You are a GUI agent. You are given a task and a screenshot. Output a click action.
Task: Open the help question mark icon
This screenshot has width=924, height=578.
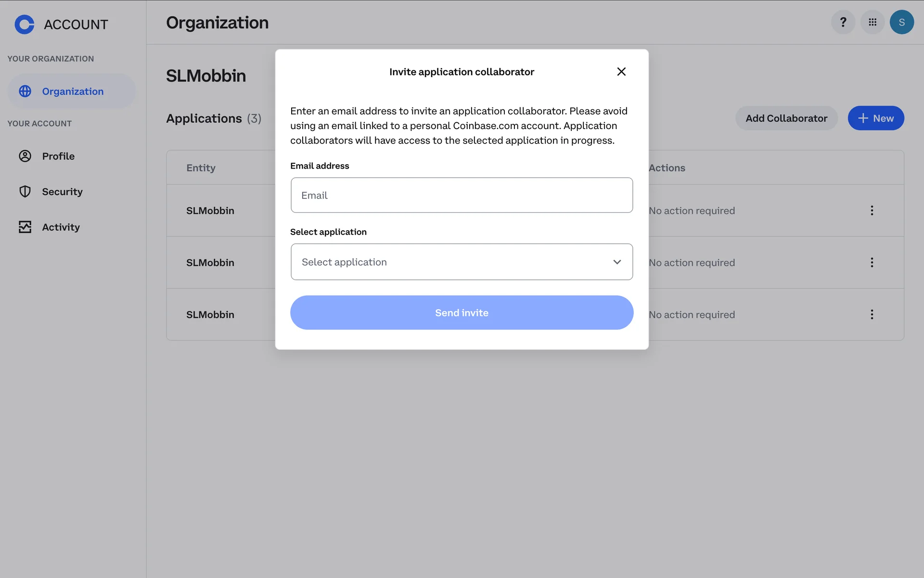point(843,22)
